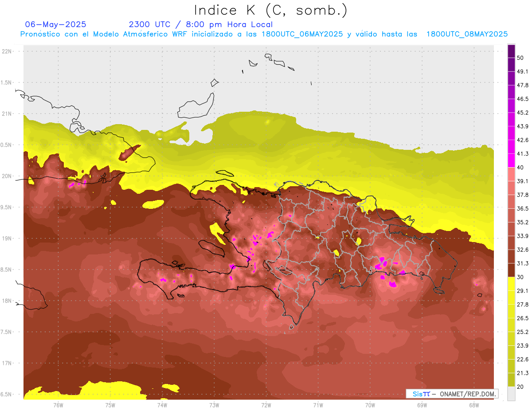Click the 19N latitude axis label
The height and width of the screenshot is (411, 532).
[x=8, y=239]
